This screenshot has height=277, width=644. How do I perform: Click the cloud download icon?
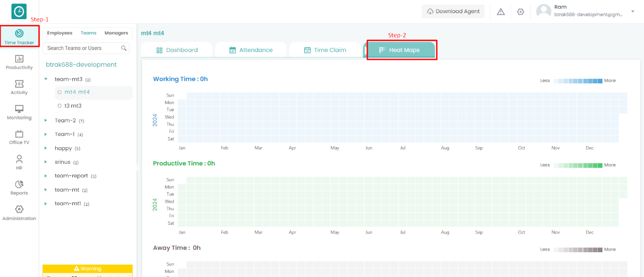click(430, 12)
